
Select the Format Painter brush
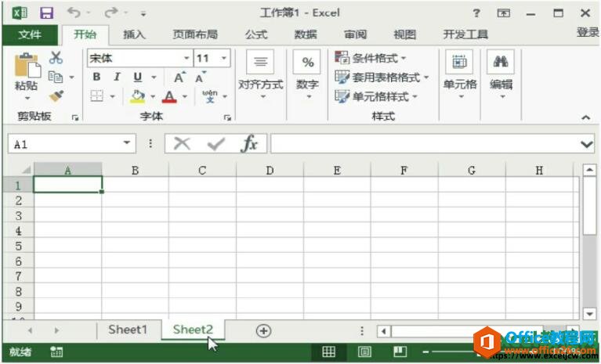click(56, 96)
